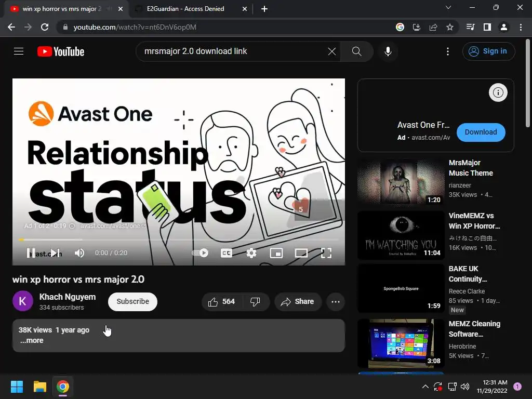Screen dimensions: 532x399
Task: Open Google account icon in address bar
Action: [400, 27]
